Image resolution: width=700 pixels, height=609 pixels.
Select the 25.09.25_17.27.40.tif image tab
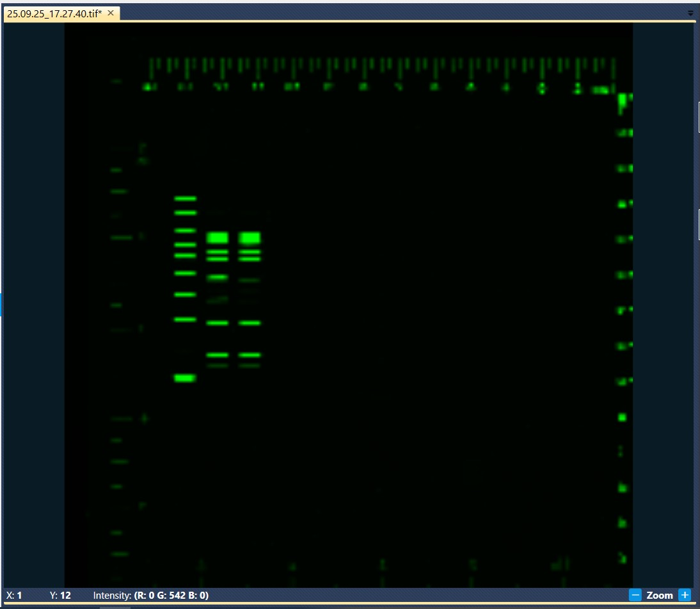[54, 13]
